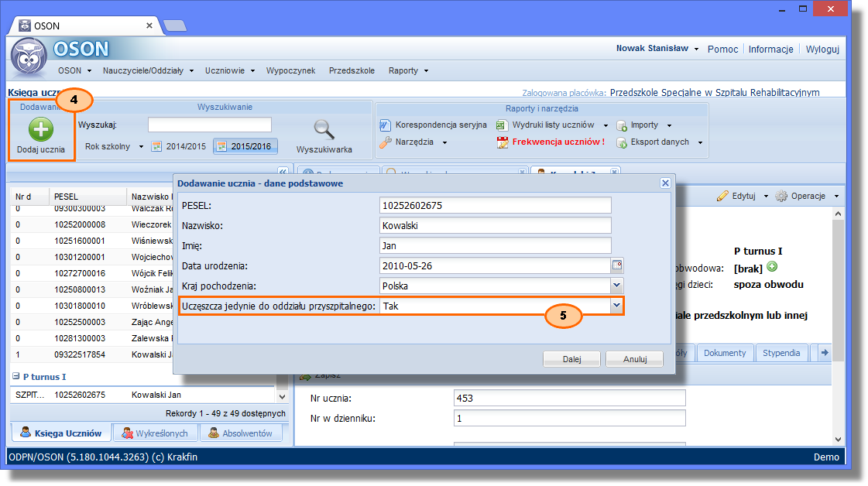This screenshot has width=868, height=486.
Task: Open the Wyszukiwarka magnifier tool
Action: (324, 129)
